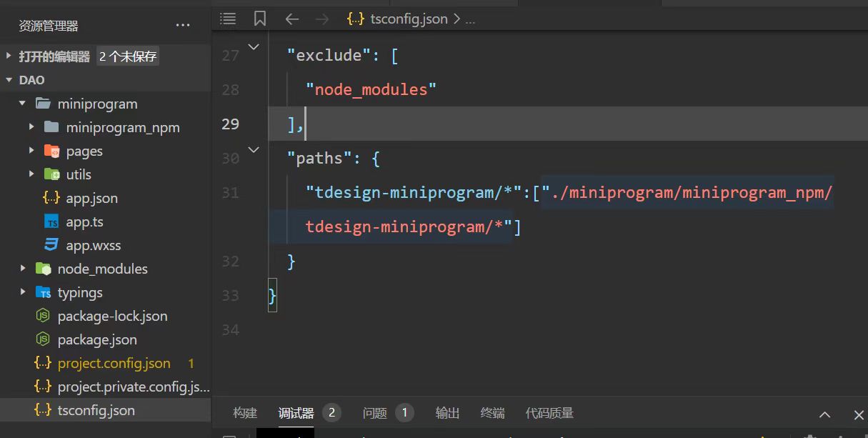
Task: Open more actions via the 资源管理器 ellipsis
Action: click(x=183, y=25)
